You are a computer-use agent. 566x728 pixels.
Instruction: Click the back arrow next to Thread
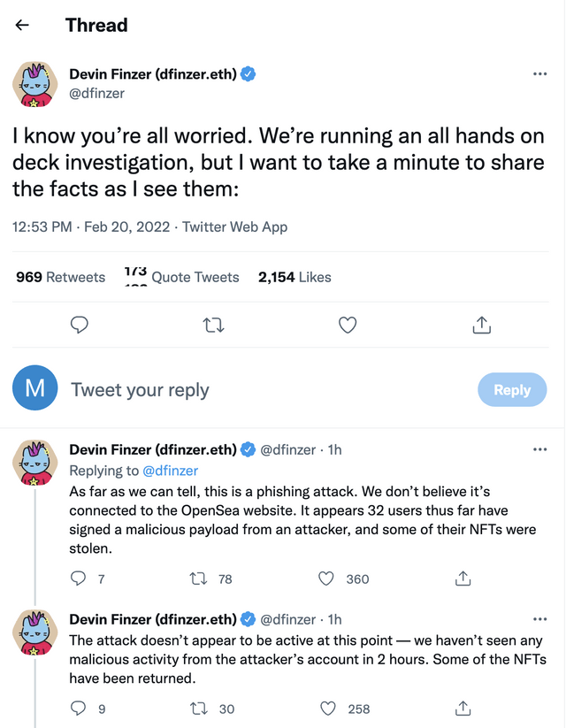tap(22, 25)
